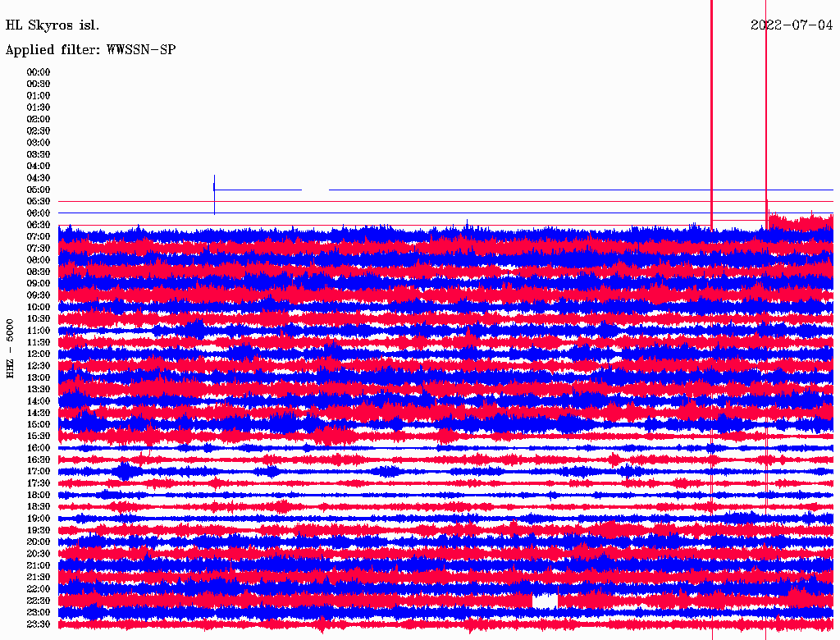Click the Applied filter: WWSSN-SP text

pyautogui.click(x=90, y=50)
